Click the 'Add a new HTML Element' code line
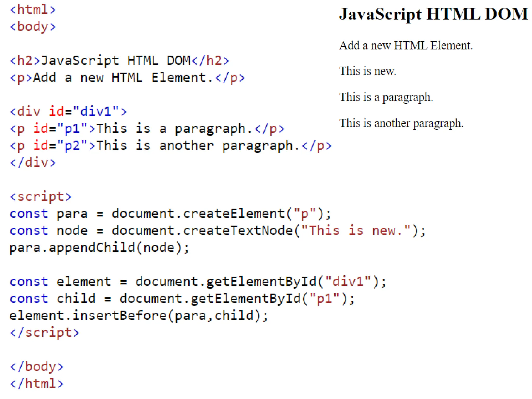 tap(127, 78)
